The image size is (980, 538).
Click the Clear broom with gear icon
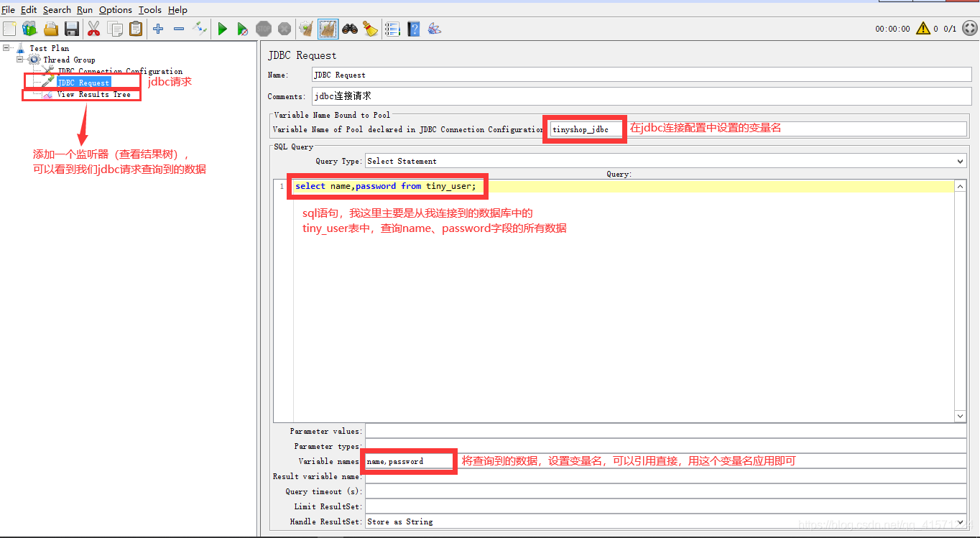pyautogui.click(x=306, y=29)
